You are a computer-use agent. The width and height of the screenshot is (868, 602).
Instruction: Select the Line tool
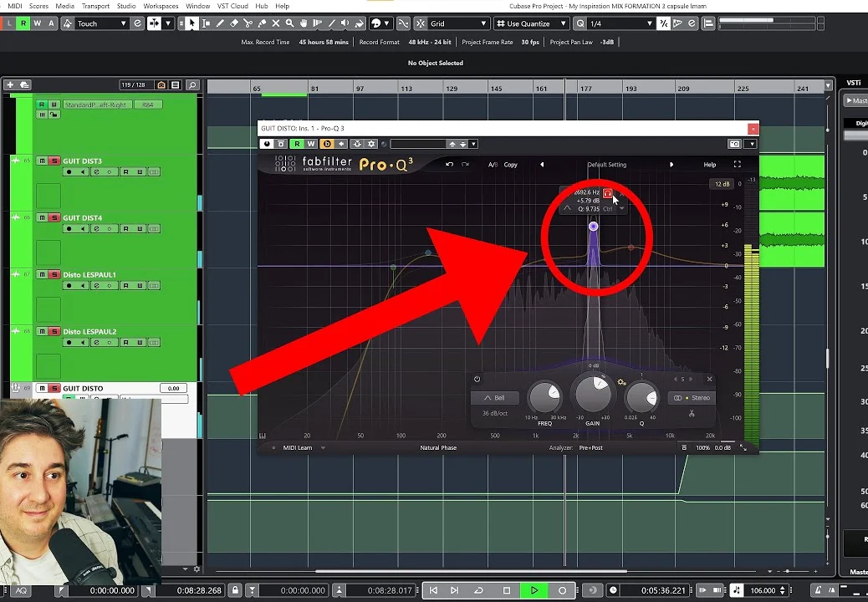[331, 23]
